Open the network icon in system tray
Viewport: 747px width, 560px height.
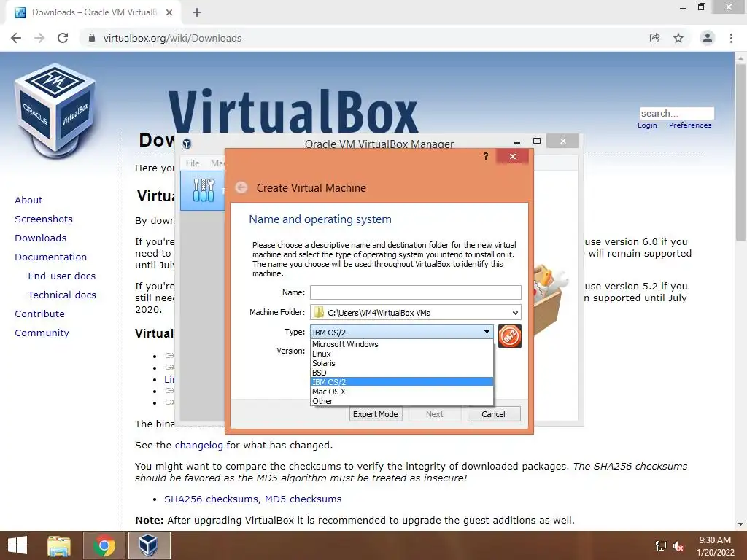[x=661, y=546]
